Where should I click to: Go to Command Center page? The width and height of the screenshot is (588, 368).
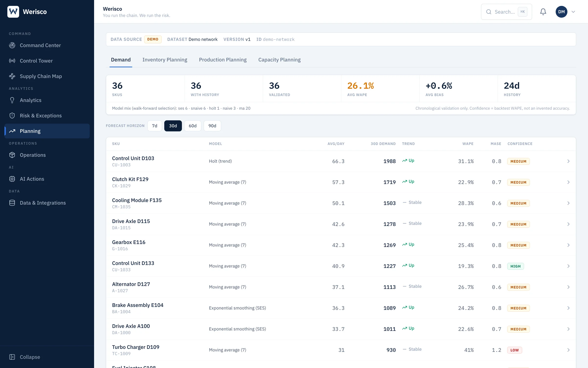47,45
